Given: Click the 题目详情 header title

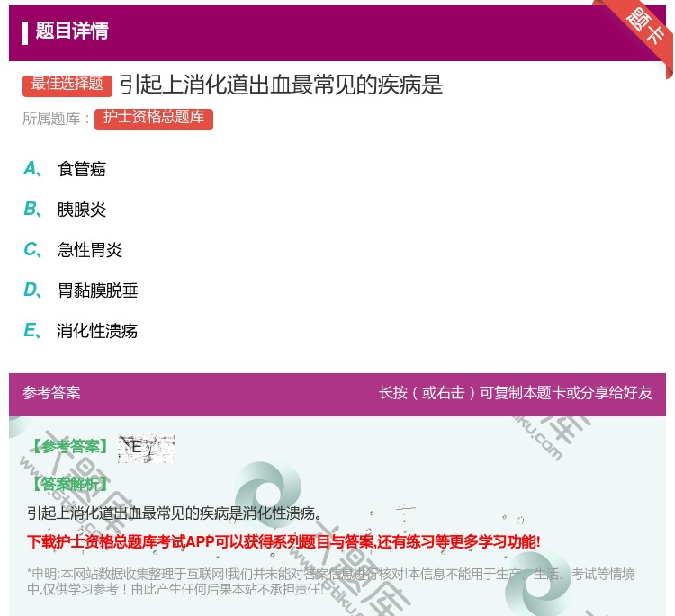Looking at the screenshot, I should [x=72, y=31].
